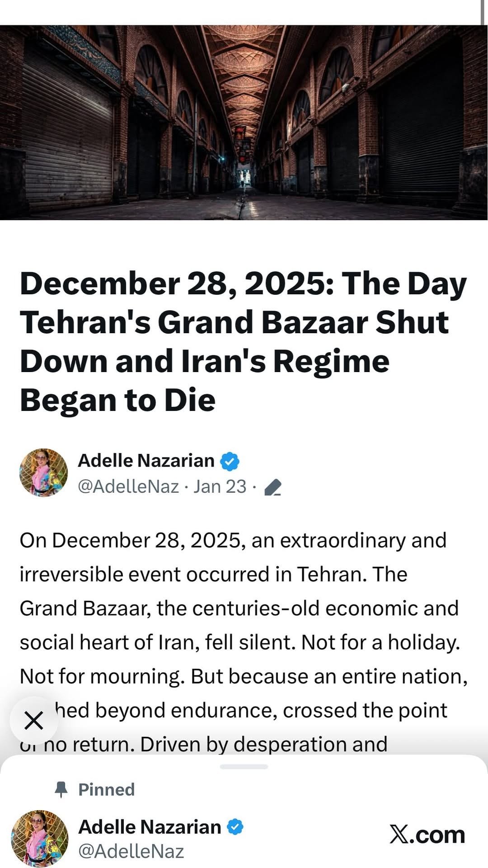Click the X.com logo text

(427, 835)
